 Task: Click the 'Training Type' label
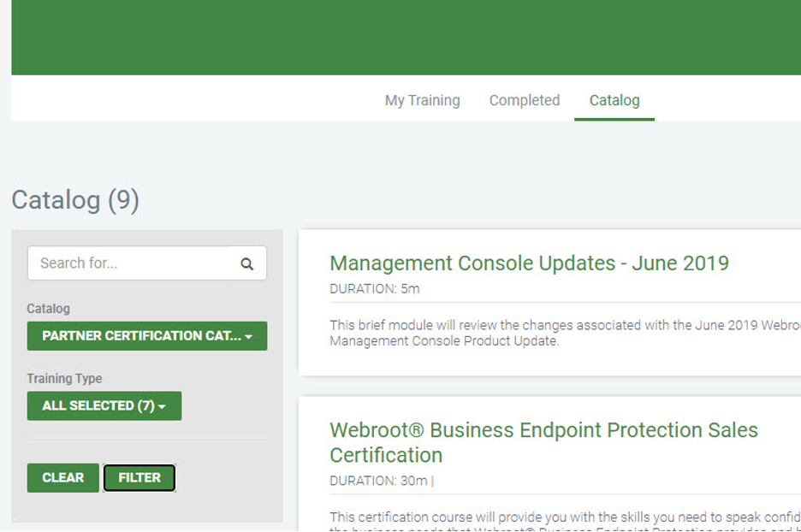[x=64, y=379]
